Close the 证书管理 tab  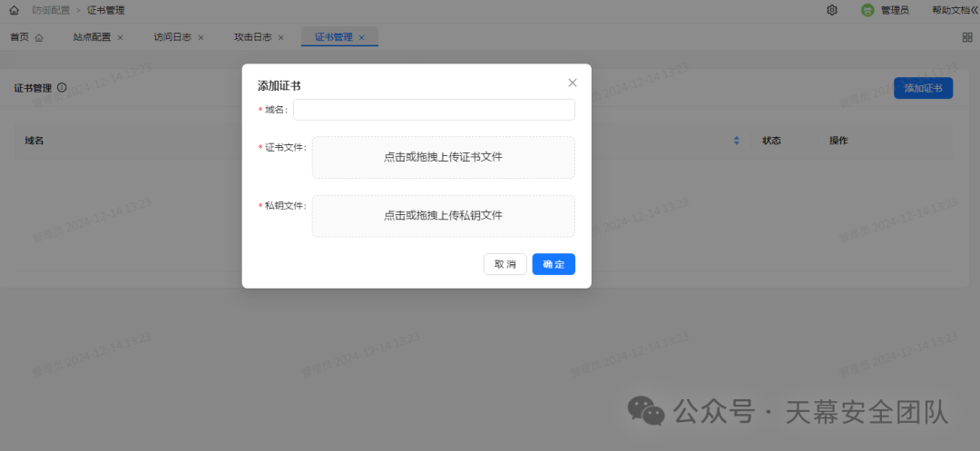coord(361,37)
